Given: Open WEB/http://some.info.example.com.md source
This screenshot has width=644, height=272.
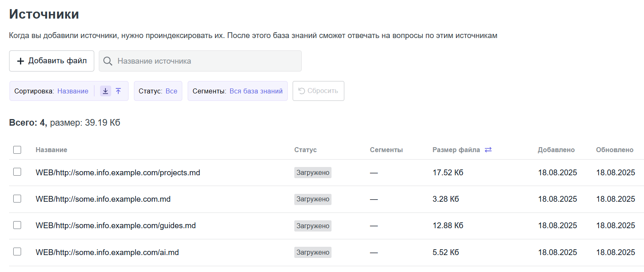Looking at the screenshot, I should point(103,199).
